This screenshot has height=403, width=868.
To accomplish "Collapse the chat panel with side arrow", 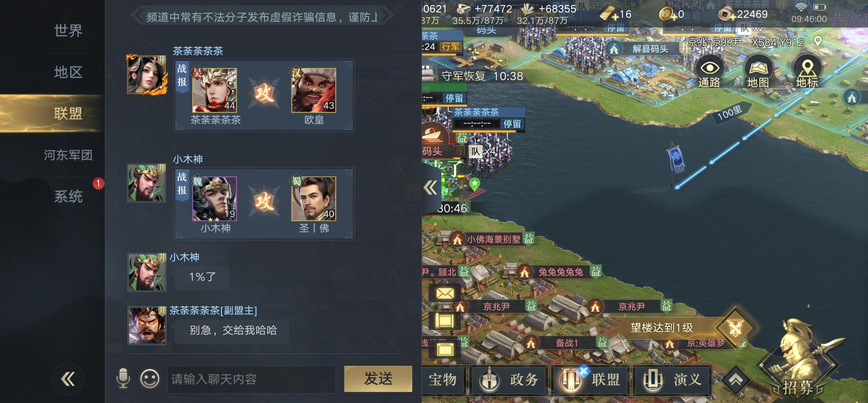I will pyautogui.click(x=430, y=188).
